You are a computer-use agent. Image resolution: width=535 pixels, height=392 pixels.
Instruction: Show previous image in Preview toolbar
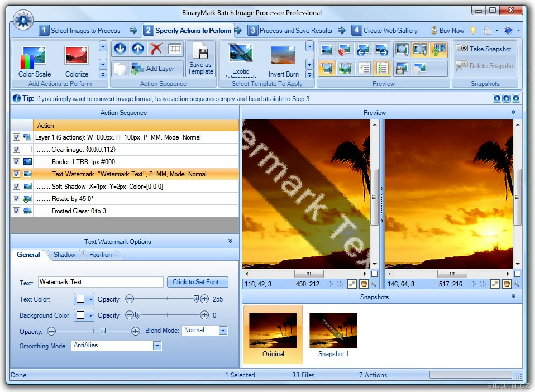(364, 50)
